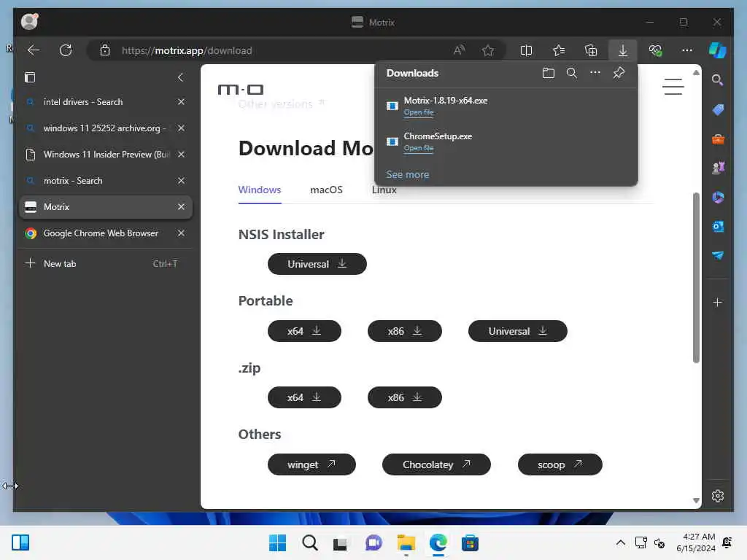Image resolution: width=747 pixels, height=560 pixels.
Task: Open Browser essentials heart icon
Action: click(655, 50)
